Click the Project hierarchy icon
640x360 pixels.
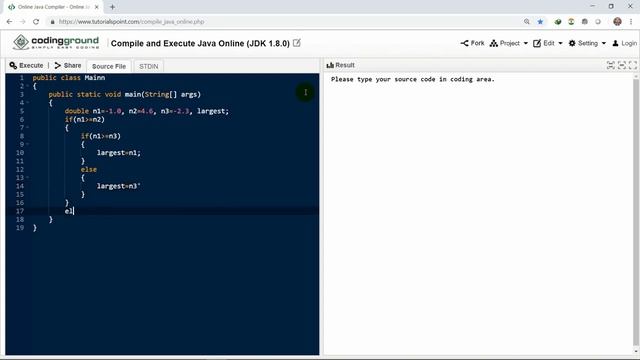click(x=493, y=43)
